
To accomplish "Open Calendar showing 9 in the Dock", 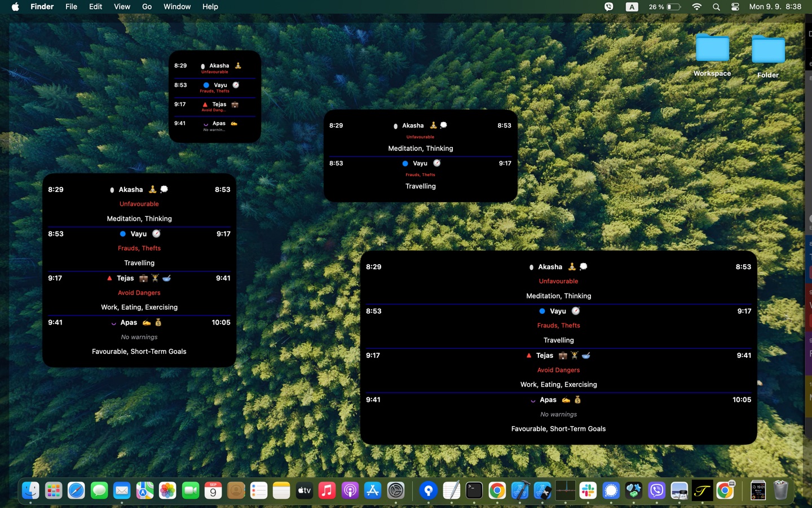I will pyautogui.click(x=213, y=491).
